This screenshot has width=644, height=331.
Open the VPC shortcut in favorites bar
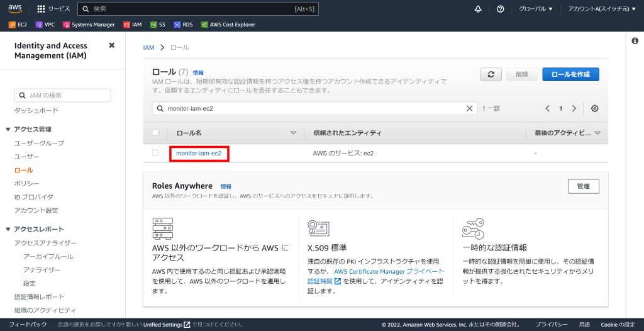click(x=45, y=25)
